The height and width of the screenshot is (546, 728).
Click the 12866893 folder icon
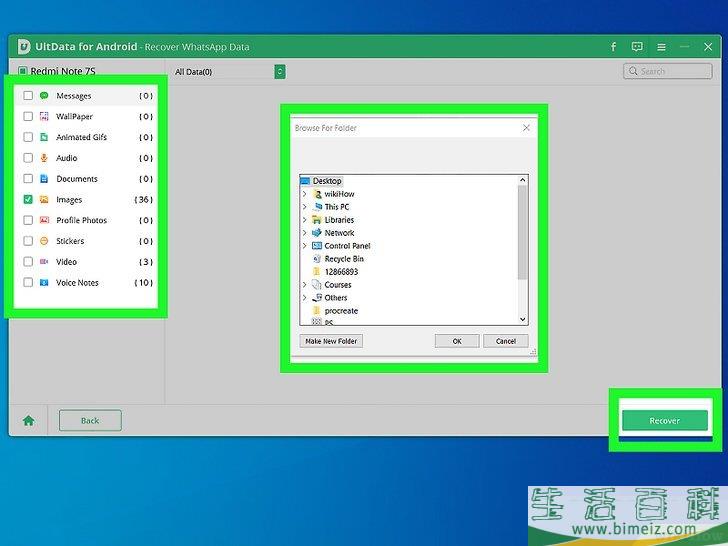point(317,272)
